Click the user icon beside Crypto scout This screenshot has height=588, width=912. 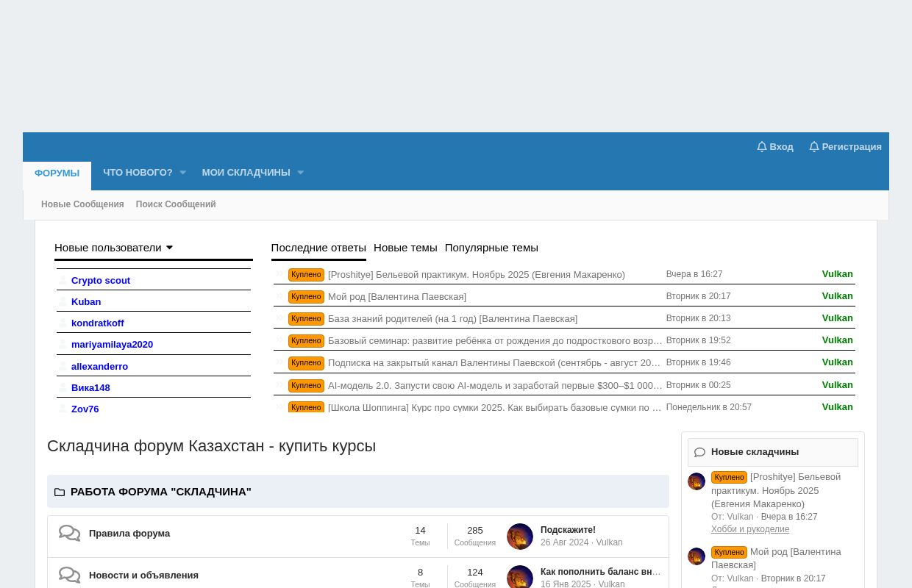(63, 281)
